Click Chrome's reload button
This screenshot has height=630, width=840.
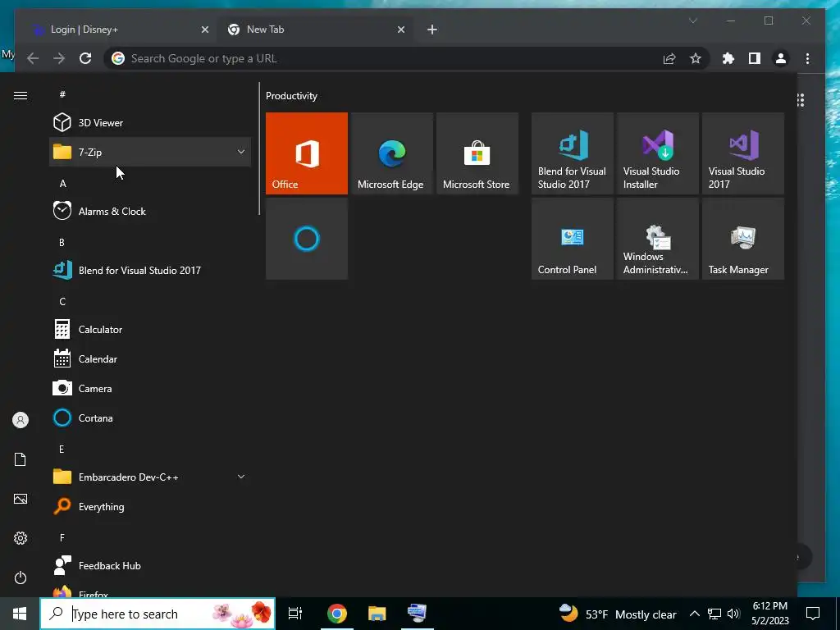point(85,58)
